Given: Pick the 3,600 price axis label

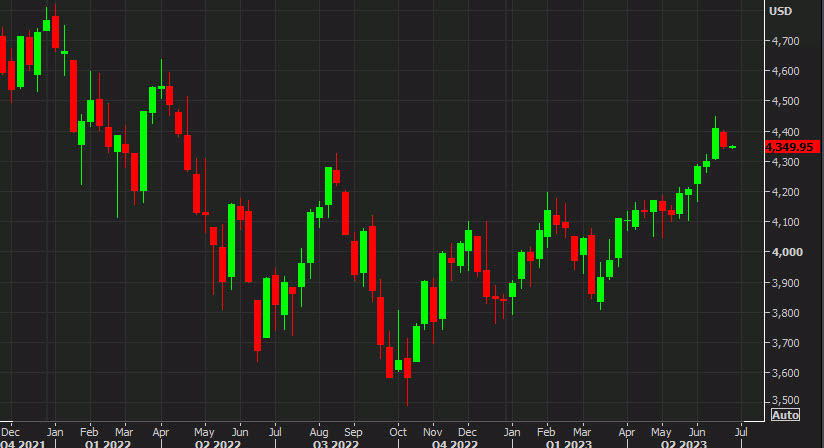Looking at the screenshot, I should coord(784,373).
